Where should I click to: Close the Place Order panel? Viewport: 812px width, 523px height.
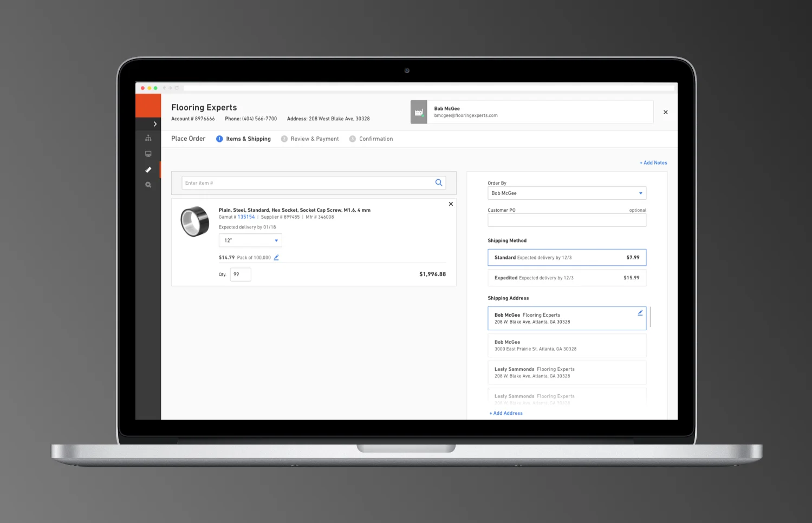(x=666, y=112)
